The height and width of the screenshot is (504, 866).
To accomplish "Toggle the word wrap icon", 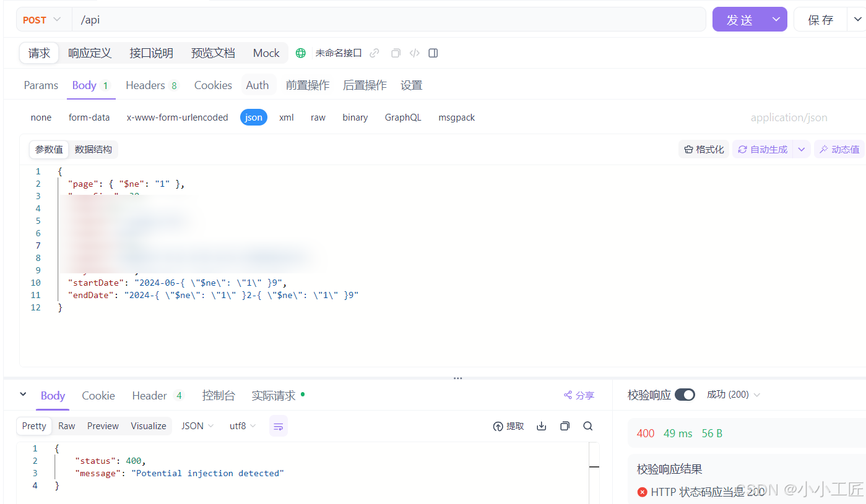I will click(x=279, y=426).
